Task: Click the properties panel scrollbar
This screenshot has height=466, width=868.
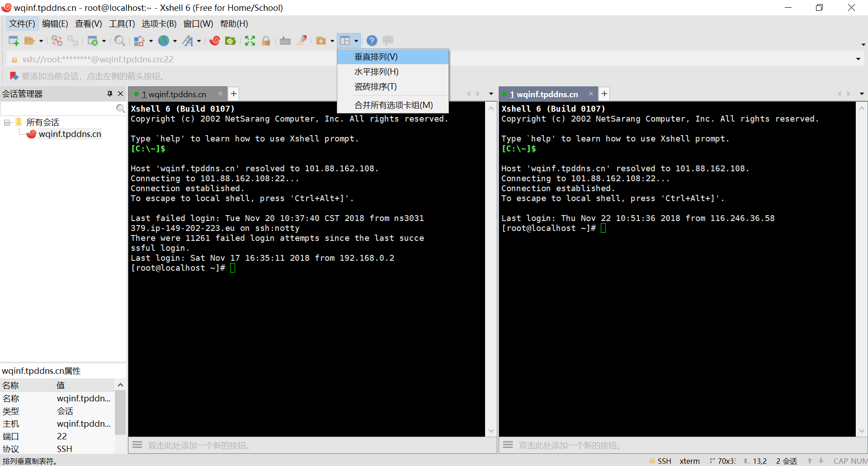Action: tap(119, 411)
